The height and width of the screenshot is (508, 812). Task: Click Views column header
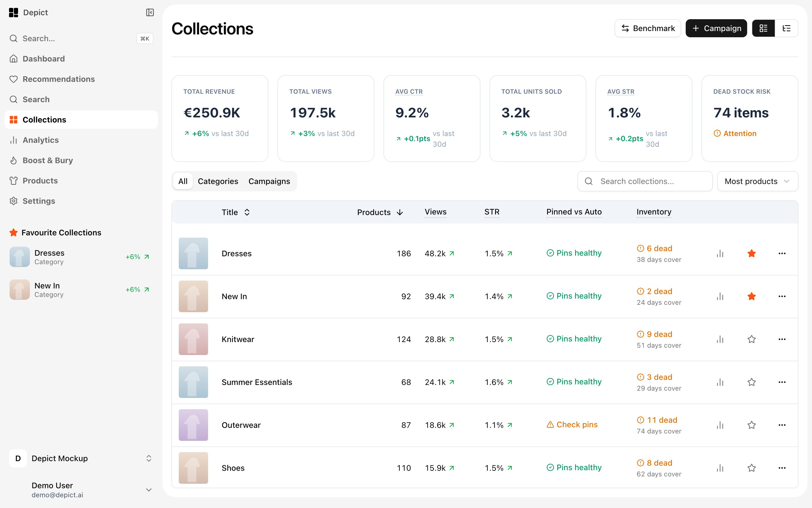pos(435,212)
